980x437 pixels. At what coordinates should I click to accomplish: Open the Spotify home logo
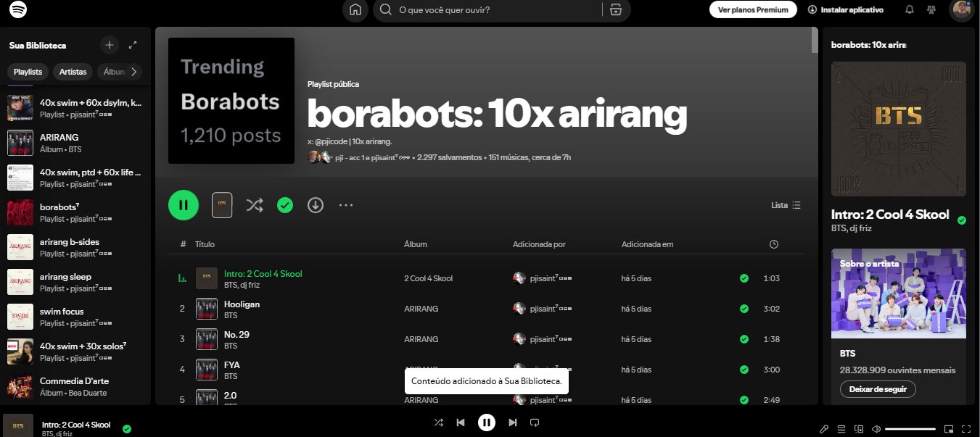[19, 10]
